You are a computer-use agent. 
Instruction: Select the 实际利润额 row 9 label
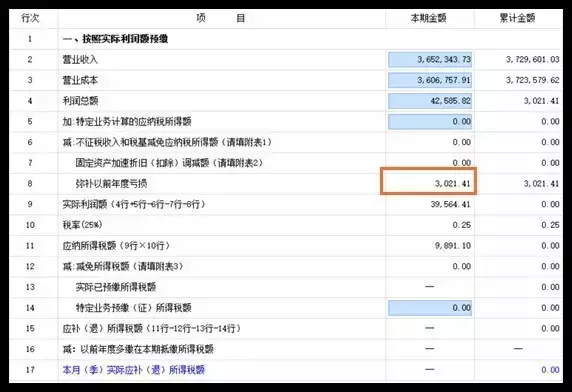pos(134,204)
